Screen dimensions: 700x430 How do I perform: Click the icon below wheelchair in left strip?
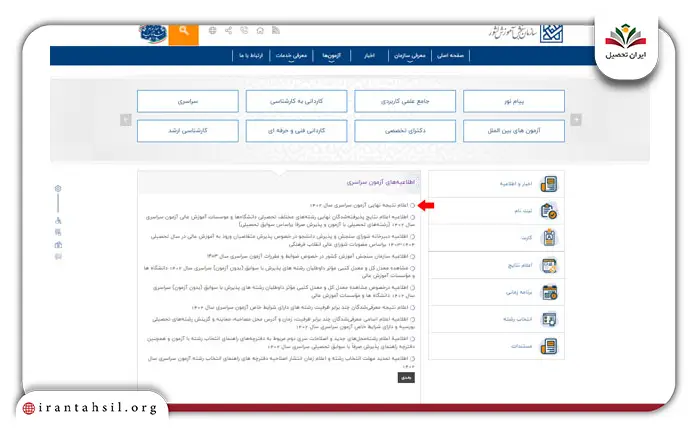[x=58, y=232]
